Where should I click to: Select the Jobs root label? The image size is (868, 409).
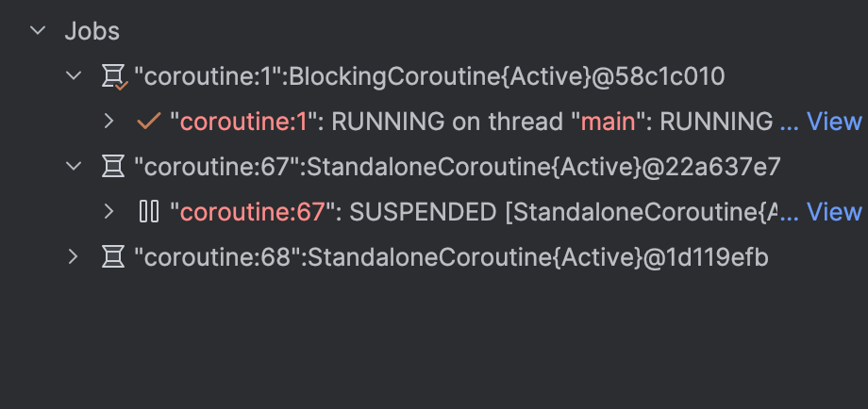(92, 31)
